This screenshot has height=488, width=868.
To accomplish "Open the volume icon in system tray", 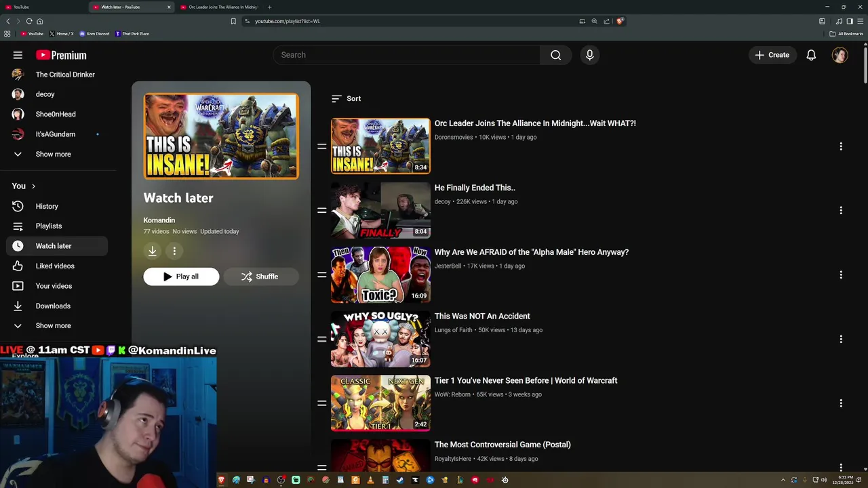I will [824, 480].
